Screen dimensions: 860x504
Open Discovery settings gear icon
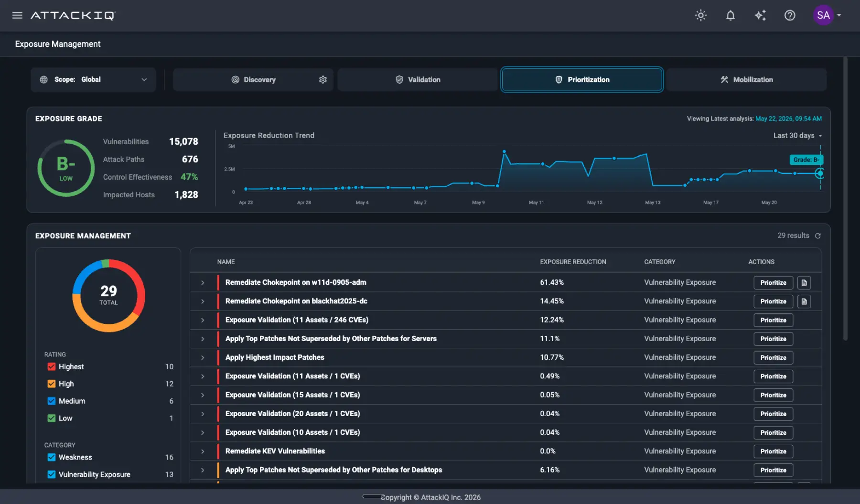pyautogui.click(x=323, y=80)
